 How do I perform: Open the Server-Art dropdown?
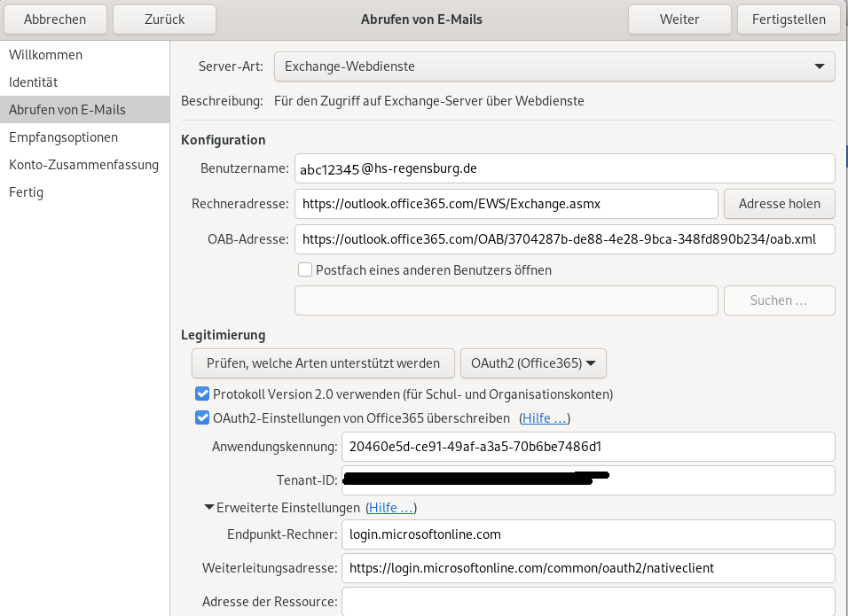[x=554, y=66]
